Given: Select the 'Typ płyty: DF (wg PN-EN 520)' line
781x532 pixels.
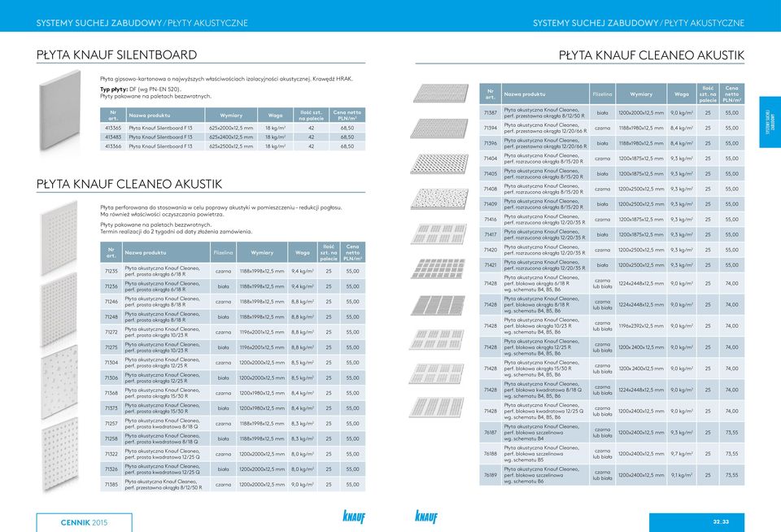Looking at the screenshot, I should click(x=141, y=89).
